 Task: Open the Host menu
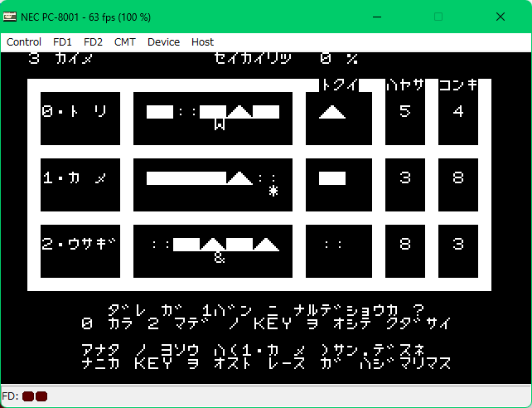pos(202,41)
